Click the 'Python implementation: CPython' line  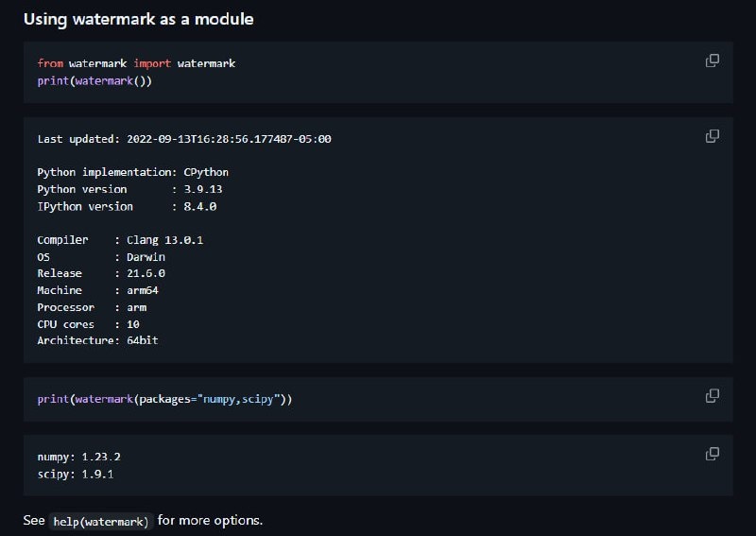tap(132, 172)
